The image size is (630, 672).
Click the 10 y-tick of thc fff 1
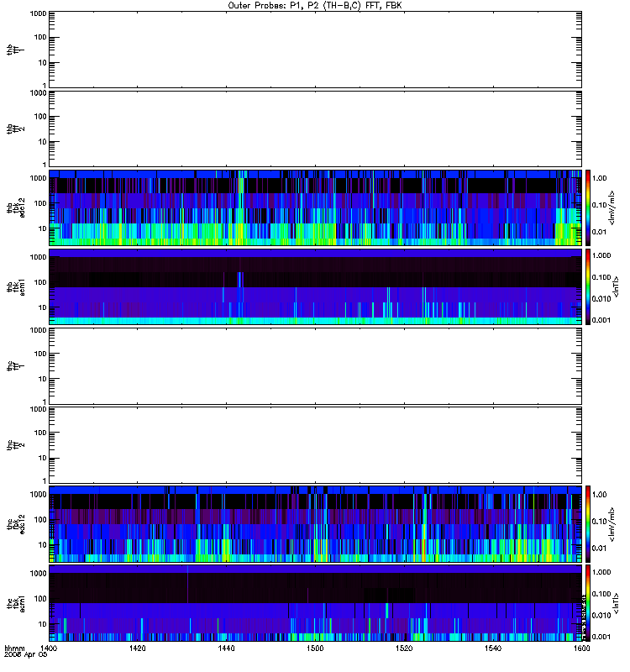point(43,379)
